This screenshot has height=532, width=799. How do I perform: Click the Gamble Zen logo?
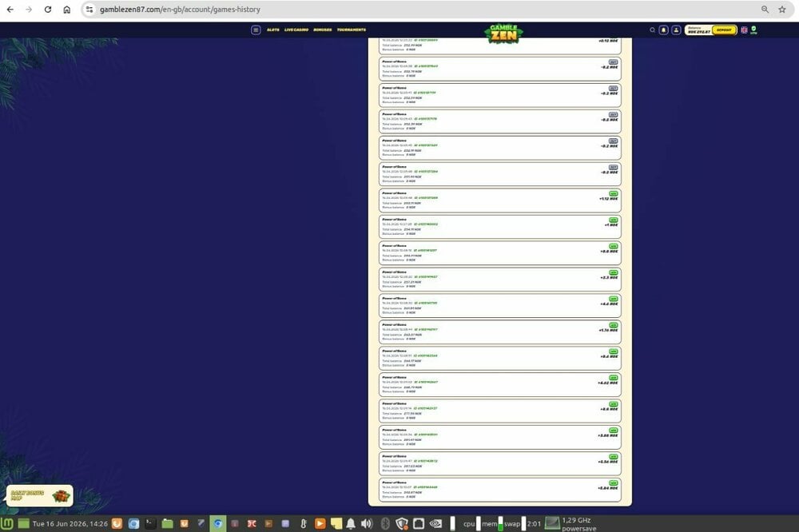[503, 34]
